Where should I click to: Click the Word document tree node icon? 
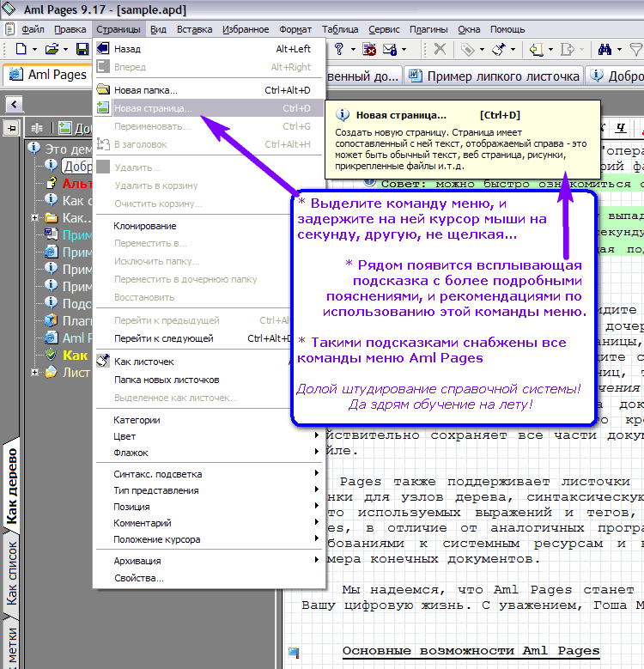point(51,234)
